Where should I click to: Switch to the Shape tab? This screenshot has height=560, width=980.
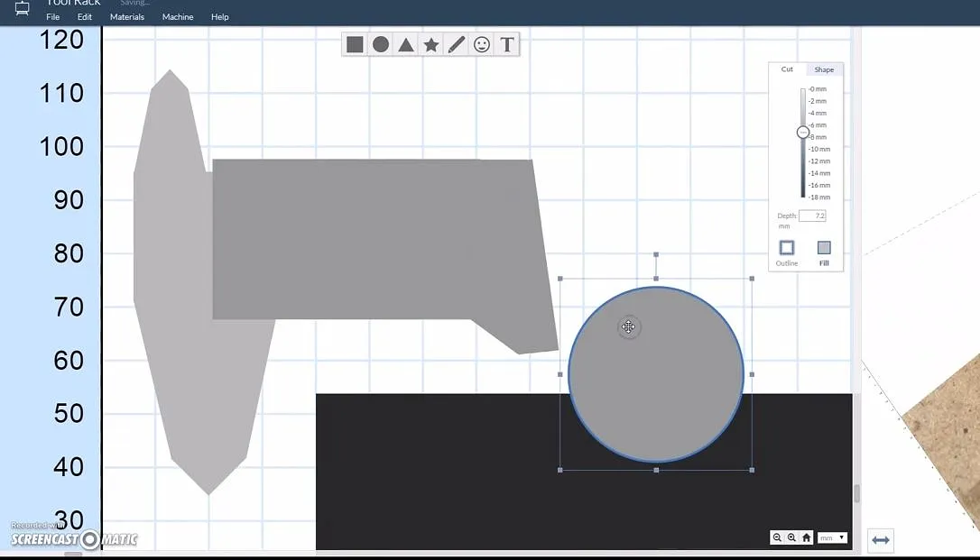coord(824,69)
